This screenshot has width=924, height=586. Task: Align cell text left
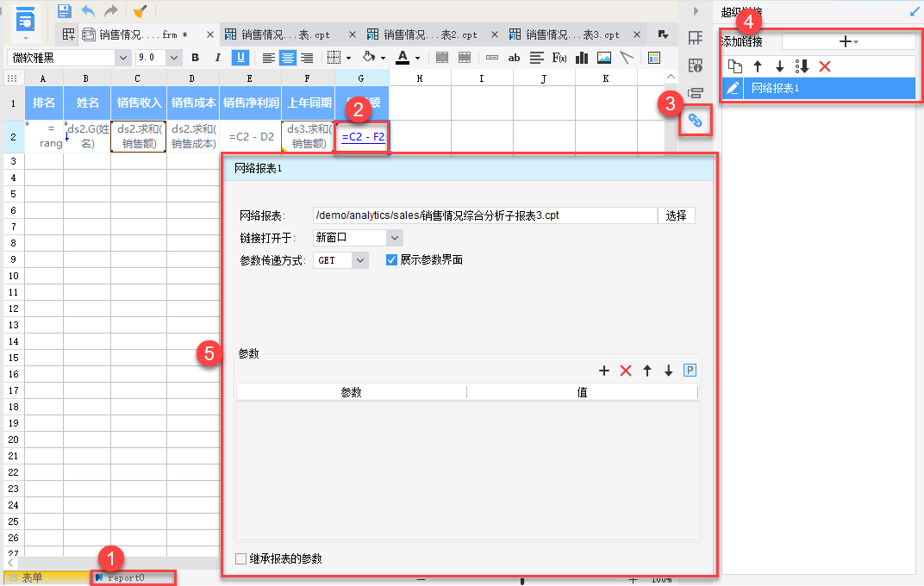[268, 58]
